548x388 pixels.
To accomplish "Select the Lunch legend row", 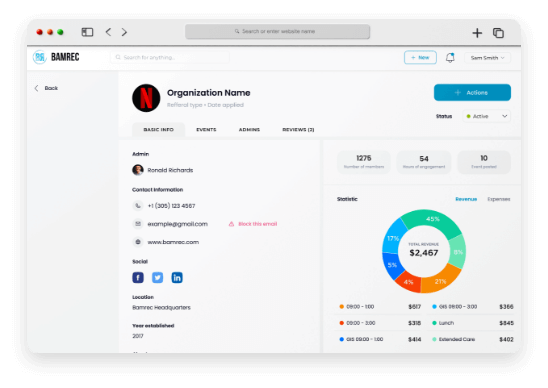I will [x=473, y=323].
